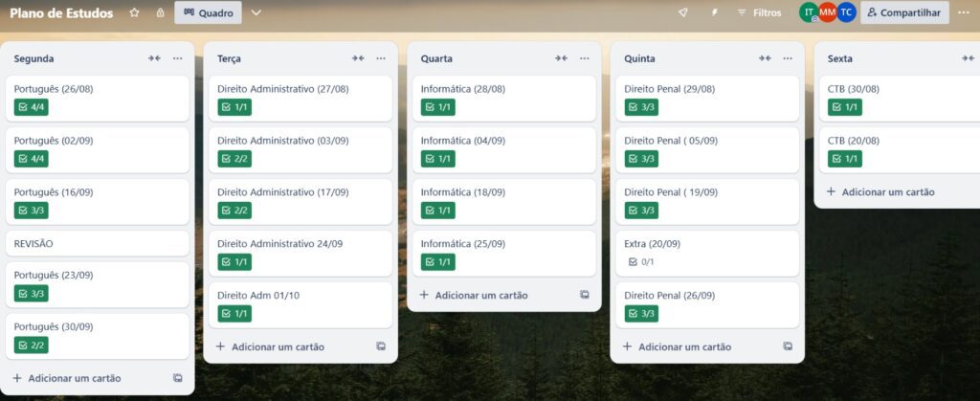Open the automation lightning bolt icon
Image resolution: width=980 pixels, height=401 pixels.
(713, 13)
